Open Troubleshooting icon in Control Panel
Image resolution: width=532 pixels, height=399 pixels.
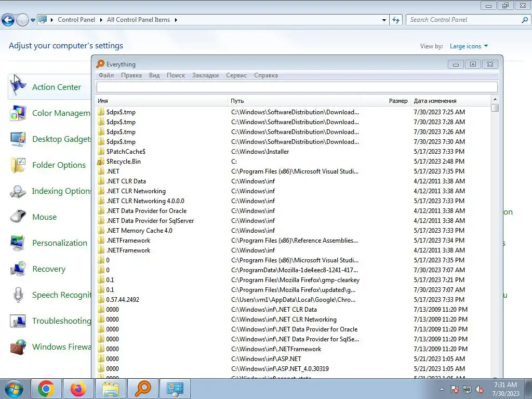(18, 321)
